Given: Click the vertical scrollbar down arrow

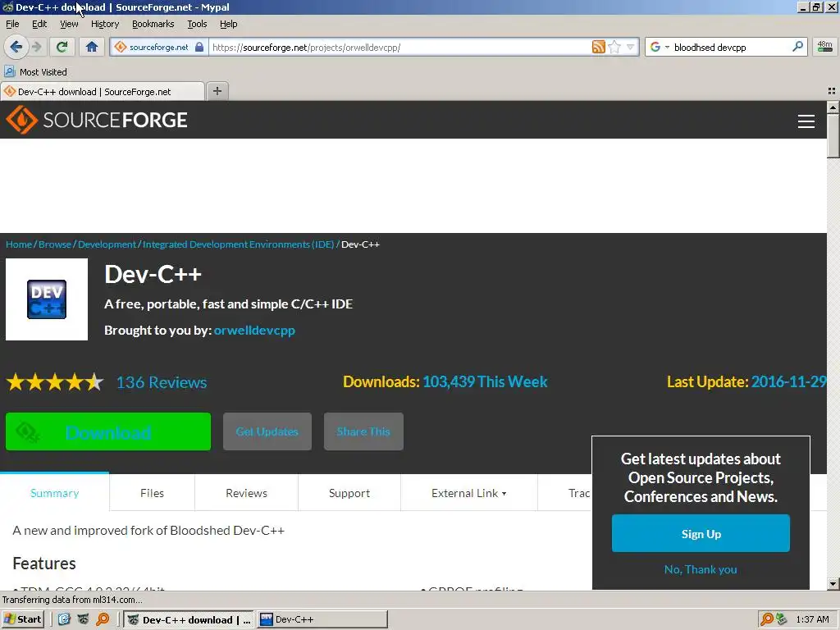Looking at the screenshot, I should (x=833, y=584).
